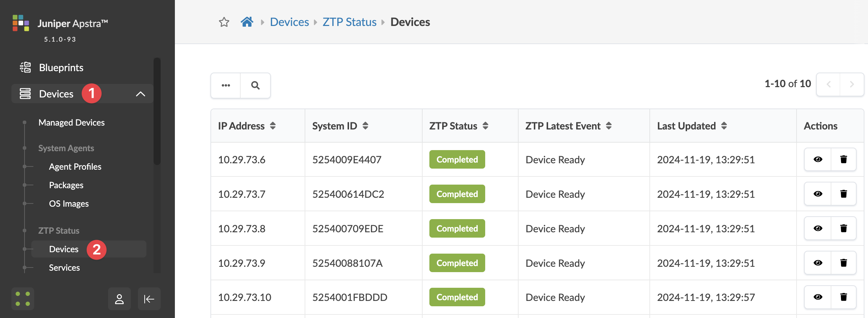Viewport: 868px width, 318px height.
Task: Sort by ZTP Status column arrows
Action: [486, 126]
